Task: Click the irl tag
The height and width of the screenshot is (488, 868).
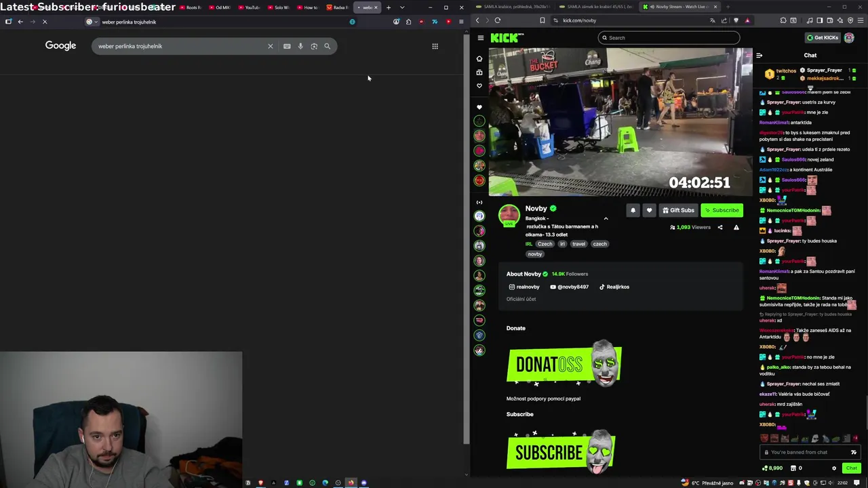Action: 562,244
